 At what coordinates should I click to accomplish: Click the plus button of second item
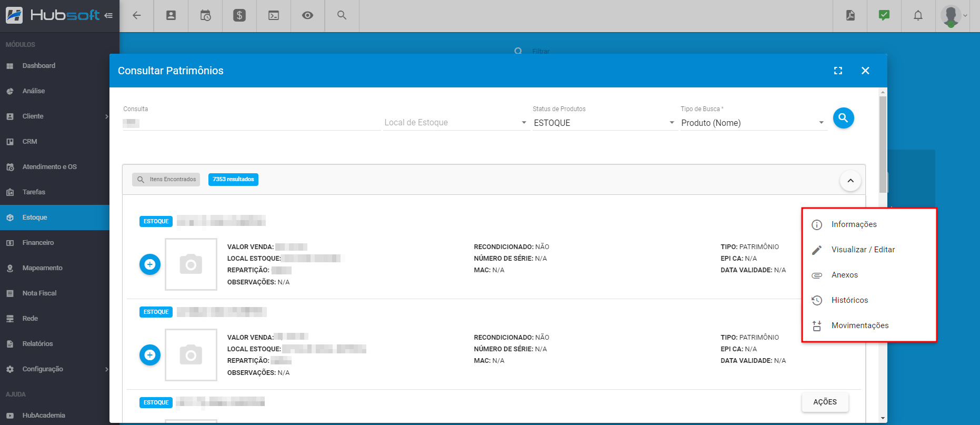pos(150,355)
